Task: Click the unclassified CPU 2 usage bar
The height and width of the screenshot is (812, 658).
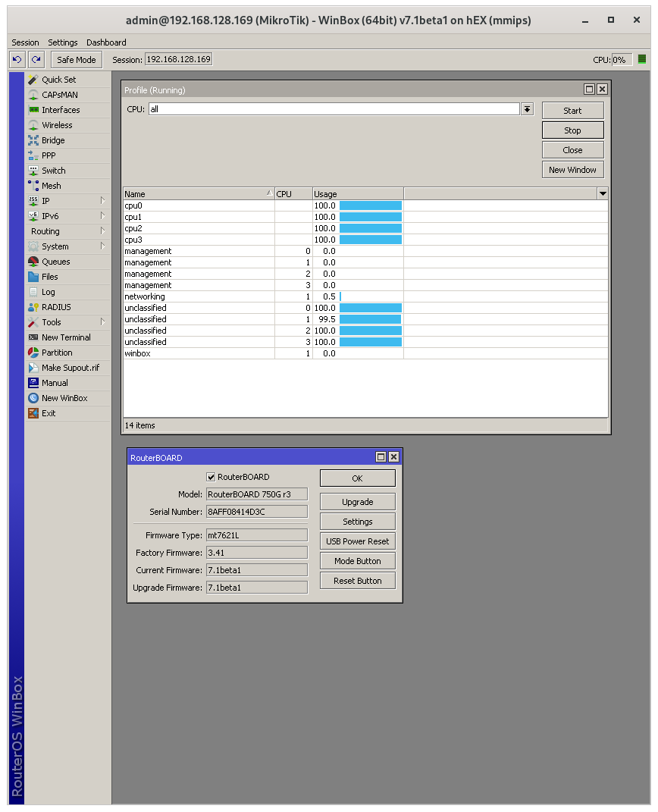Action: coord(371,331)
